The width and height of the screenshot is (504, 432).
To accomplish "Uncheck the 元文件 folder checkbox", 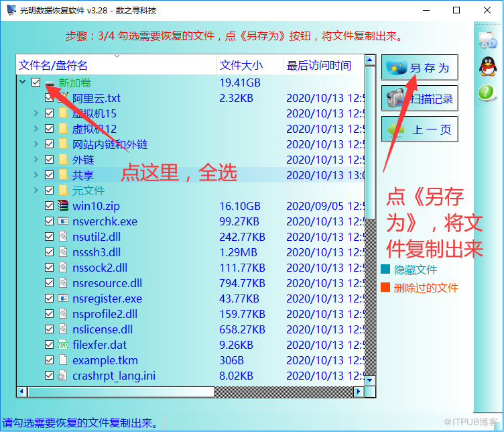I will coord(49,190).
